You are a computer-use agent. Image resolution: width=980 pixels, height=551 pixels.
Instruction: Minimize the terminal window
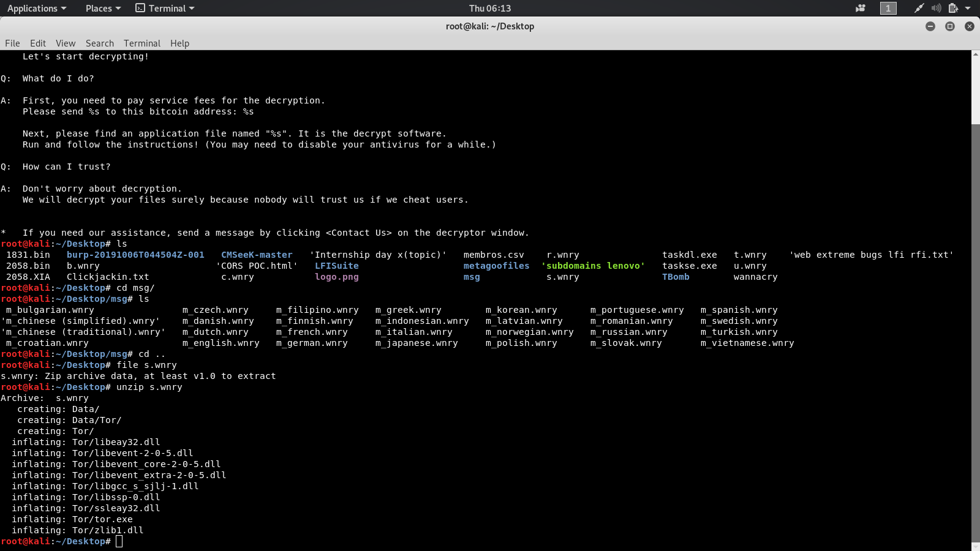click(930, 26)
